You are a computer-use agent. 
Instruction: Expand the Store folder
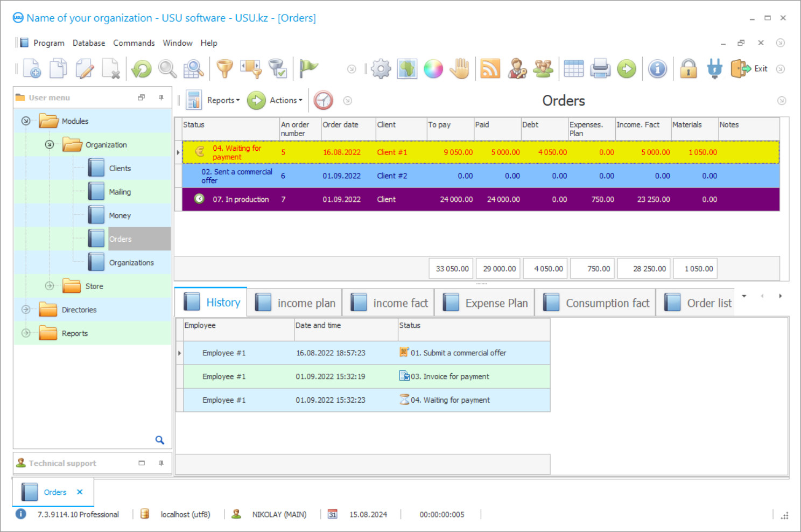pos(49,286)
